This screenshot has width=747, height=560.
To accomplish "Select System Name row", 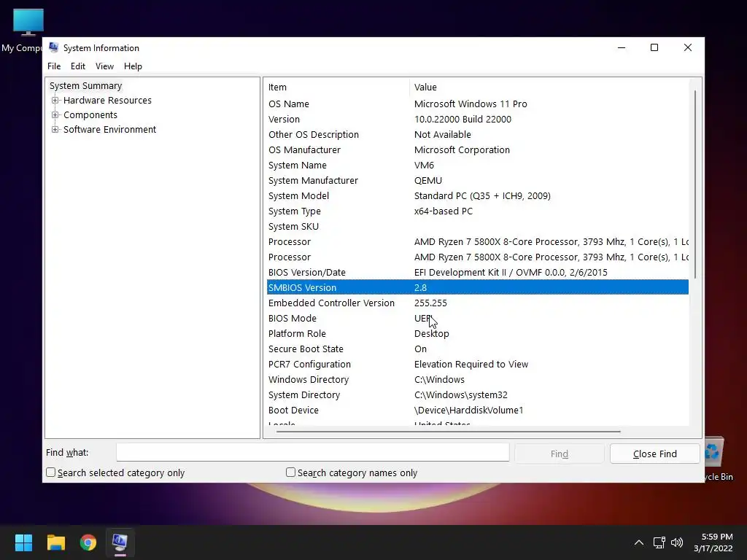I will pyautogui.click(x=477, y=166).
